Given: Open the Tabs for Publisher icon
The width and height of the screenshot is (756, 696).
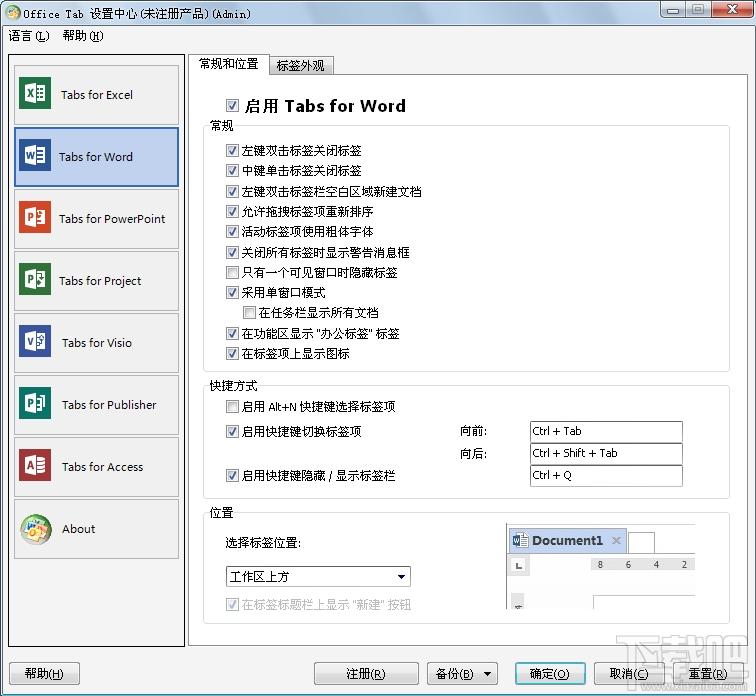Looking at the screenshot, I should (35, 403).
